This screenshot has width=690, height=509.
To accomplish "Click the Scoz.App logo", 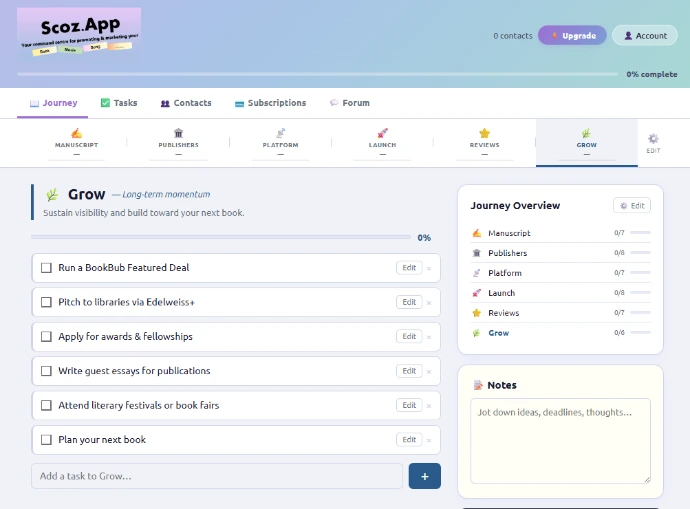I will [79, 33].
